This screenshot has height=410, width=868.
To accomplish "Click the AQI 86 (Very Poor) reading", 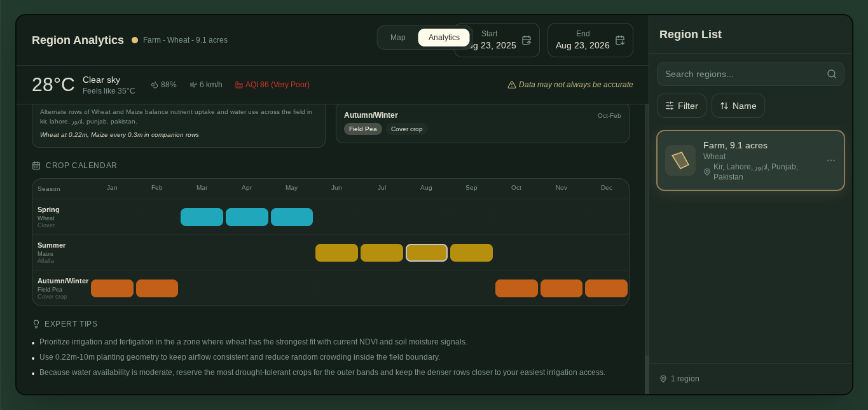I will coord(277,85).
